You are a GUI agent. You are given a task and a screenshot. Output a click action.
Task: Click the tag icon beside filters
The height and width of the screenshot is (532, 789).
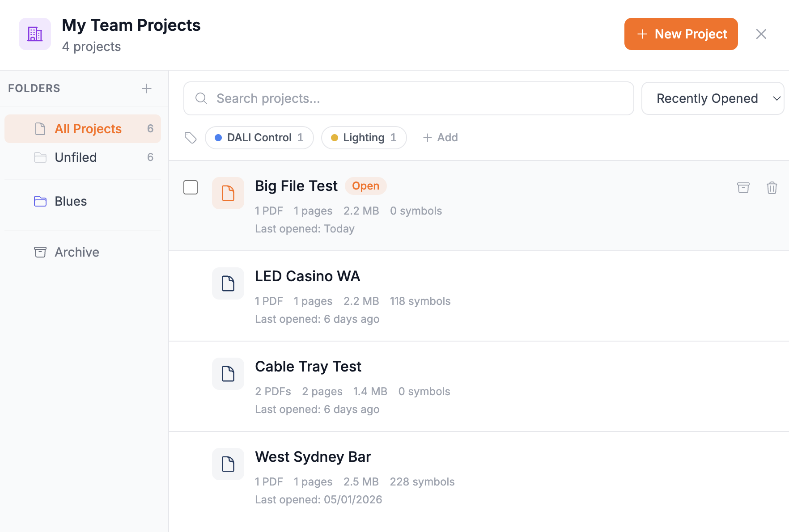click(191, 138)
